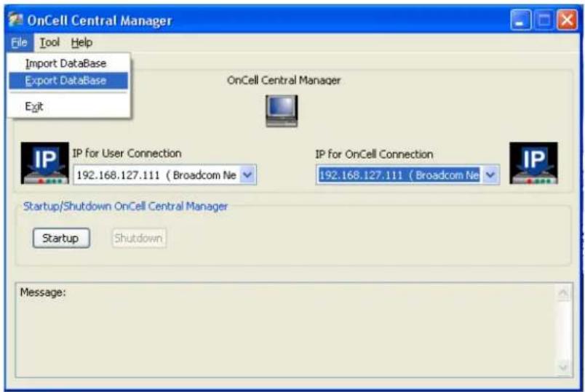Click the 'IP for OnCell Connection' label
This screenshot has height=392, width=585.
pos(374,154)
